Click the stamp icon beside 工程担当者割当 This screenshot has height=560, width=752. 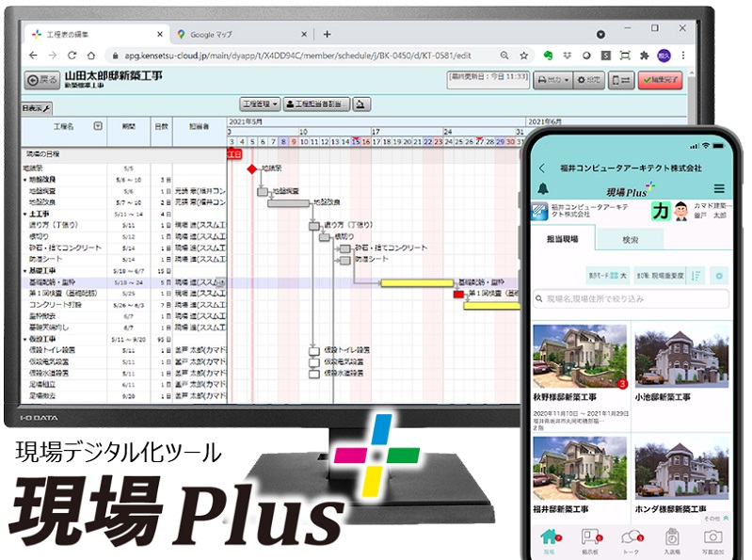[x=361, y=104]
